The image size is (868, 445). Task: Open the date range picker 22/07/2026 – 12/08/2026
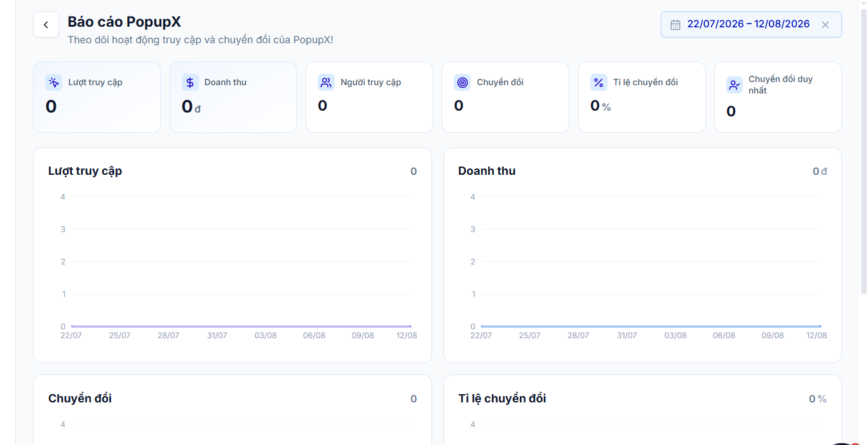pos(751,25)
